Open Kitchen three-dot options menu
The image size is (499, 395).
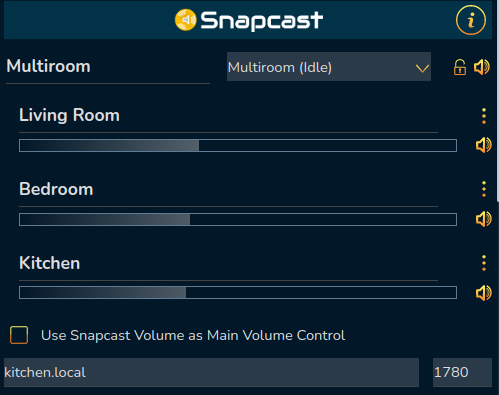[x=484, y=263]
